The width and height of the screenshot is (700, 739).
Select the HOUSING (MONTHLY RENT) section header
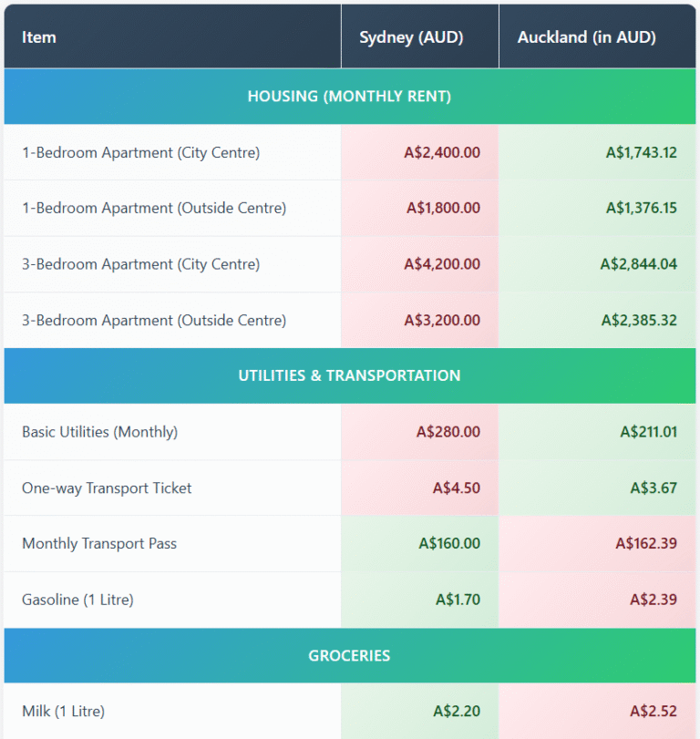350,97
